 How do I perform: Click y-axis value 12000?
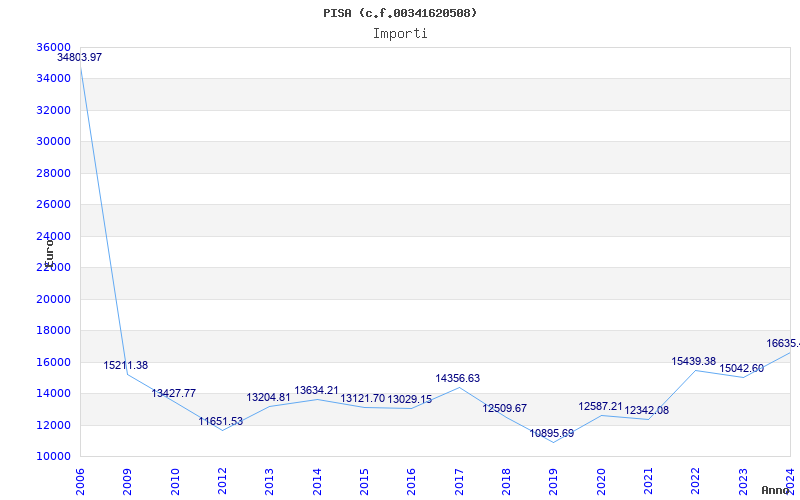pos(54,425)
